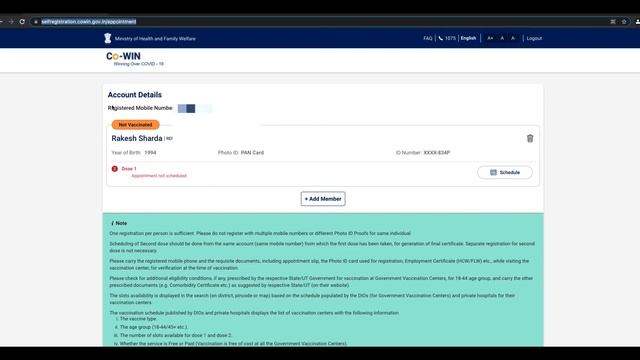Screen dimensions: 640x360
Task: Click the Note info heading
Action: coord(119,223)
